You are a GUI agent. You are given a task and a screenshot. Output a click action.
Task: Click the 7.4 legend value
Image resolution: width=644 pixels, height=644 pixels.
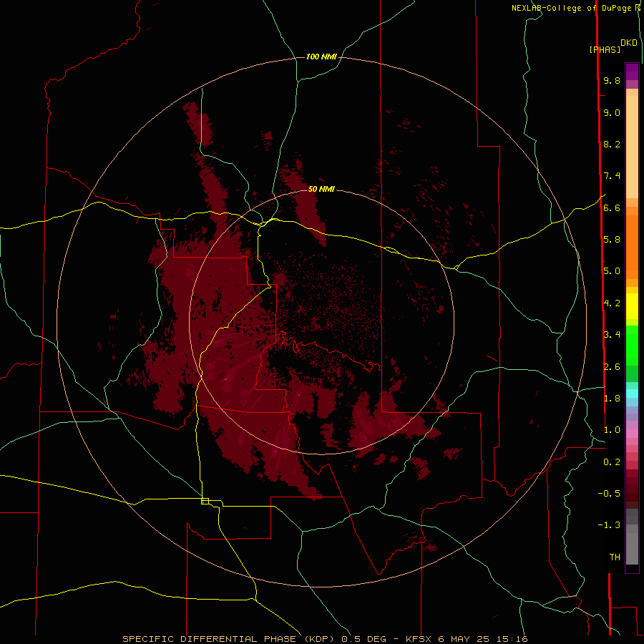point(612,176)
